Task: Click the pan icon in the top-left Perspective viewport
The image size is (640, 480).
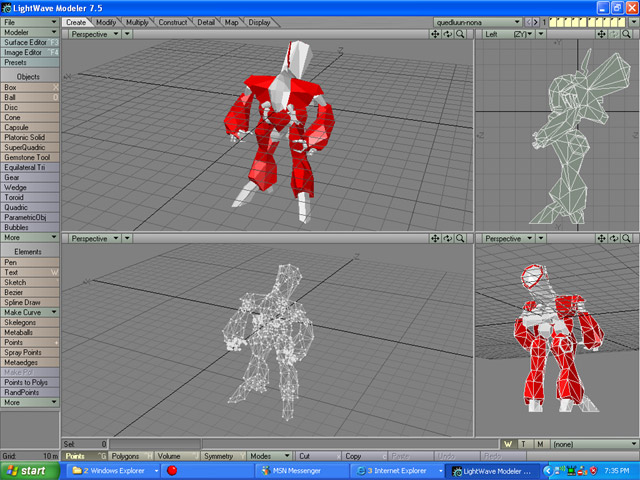Action: (x=435, y=34)
